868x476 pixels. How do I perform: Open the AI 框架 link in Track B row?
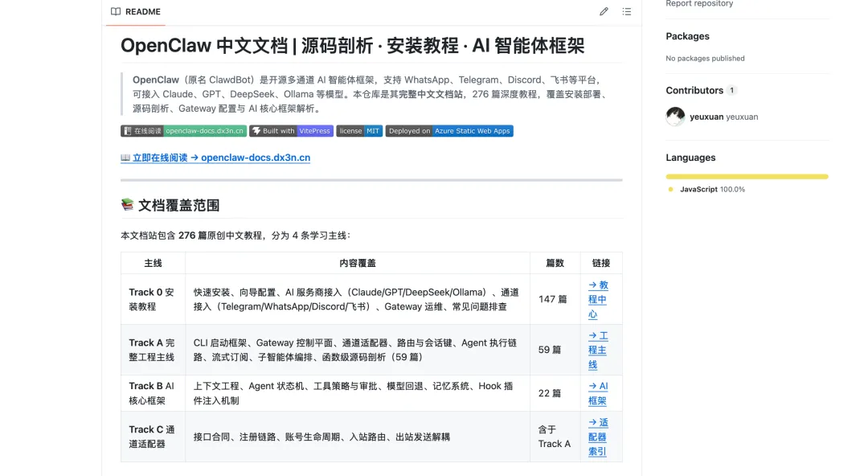(598, 393)
